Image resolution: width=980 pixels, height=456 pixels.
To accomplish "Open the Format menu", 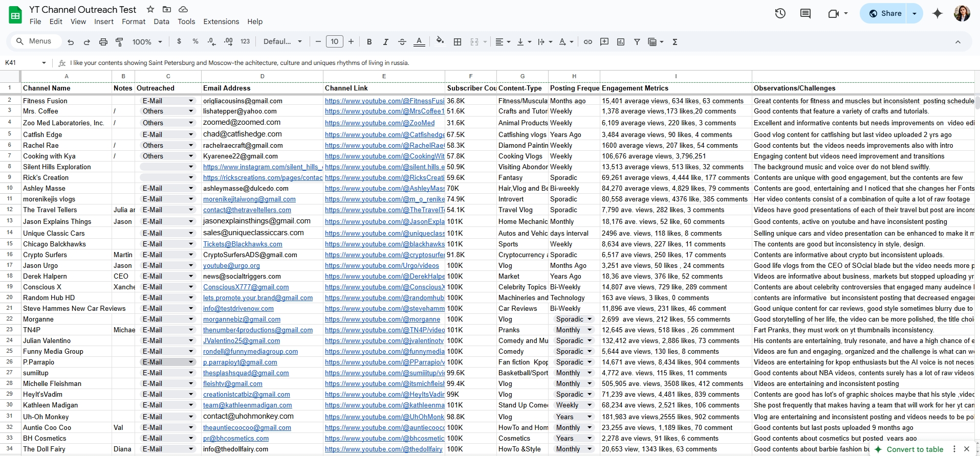I will (x=134, y=21).
